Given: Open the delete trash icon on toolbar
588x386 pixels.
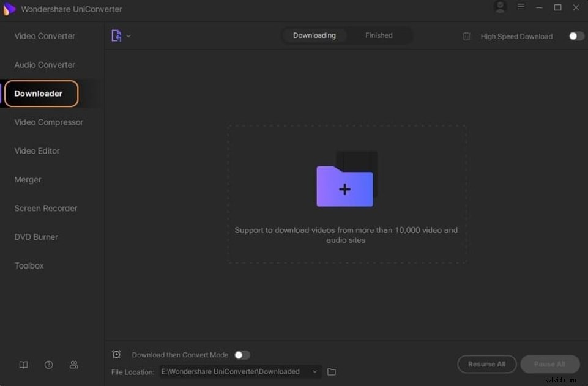Looking at the screenshot, I should pos(466,36).
